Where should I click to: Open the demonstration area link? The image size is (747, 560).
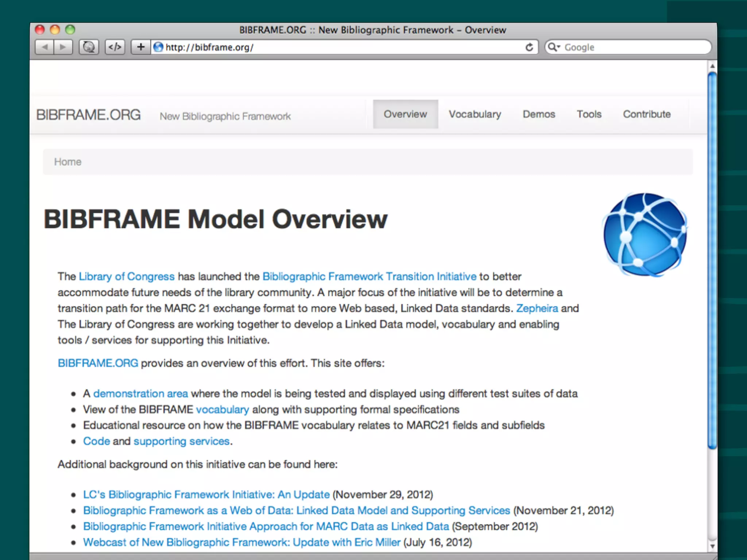140,394
